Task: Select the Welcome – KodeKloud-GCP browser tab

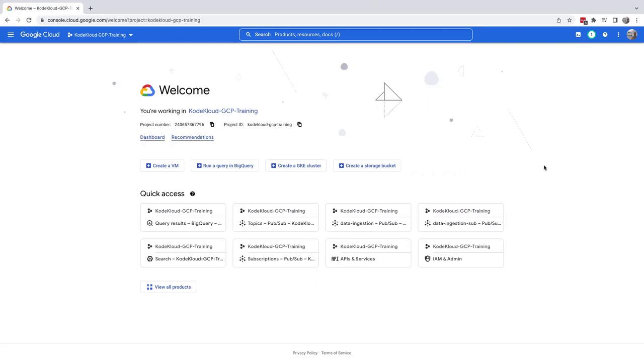Action: coord(43,9)
